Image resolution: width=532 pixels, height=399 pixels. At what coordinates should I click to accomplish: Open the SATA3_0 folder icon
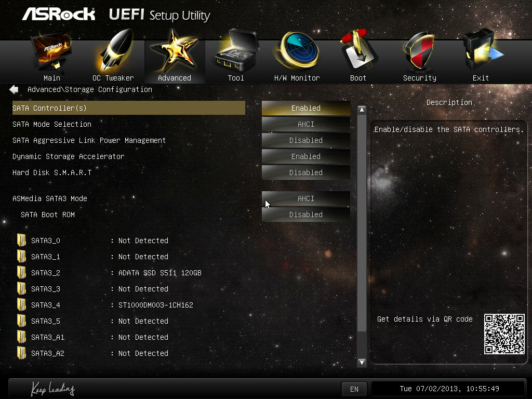coord(21,240)
